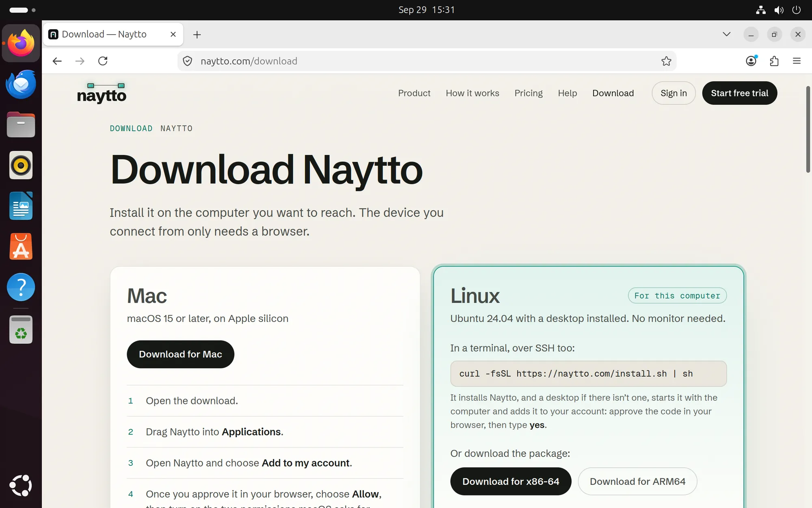Click the 'For this computer' badge
This screenshot has width=812, height=508.
(677, 296)
